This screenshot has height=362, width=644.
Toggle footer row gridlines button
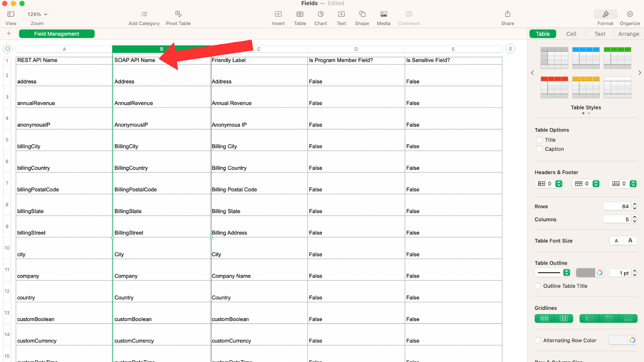click(x=628, y=319)
